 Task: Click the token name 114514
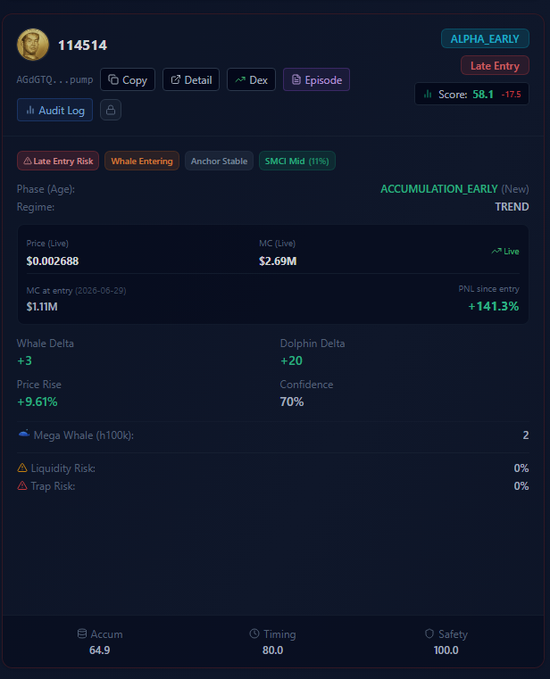point(82,45)
